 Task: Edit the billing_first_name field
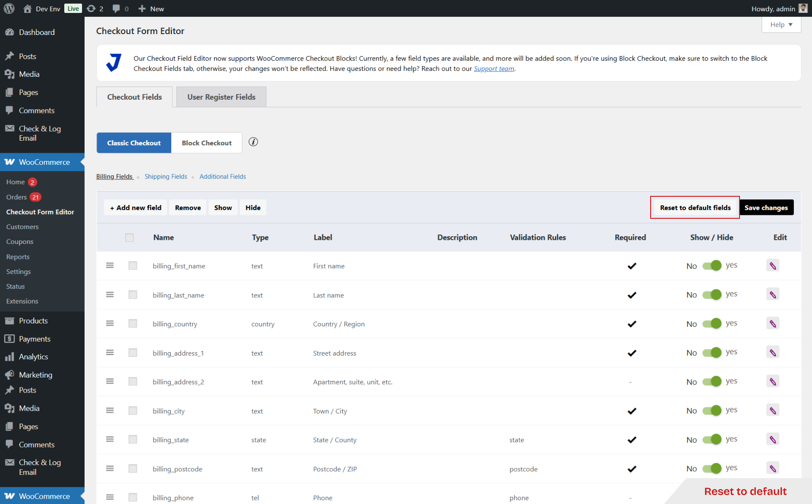(772, 265)
